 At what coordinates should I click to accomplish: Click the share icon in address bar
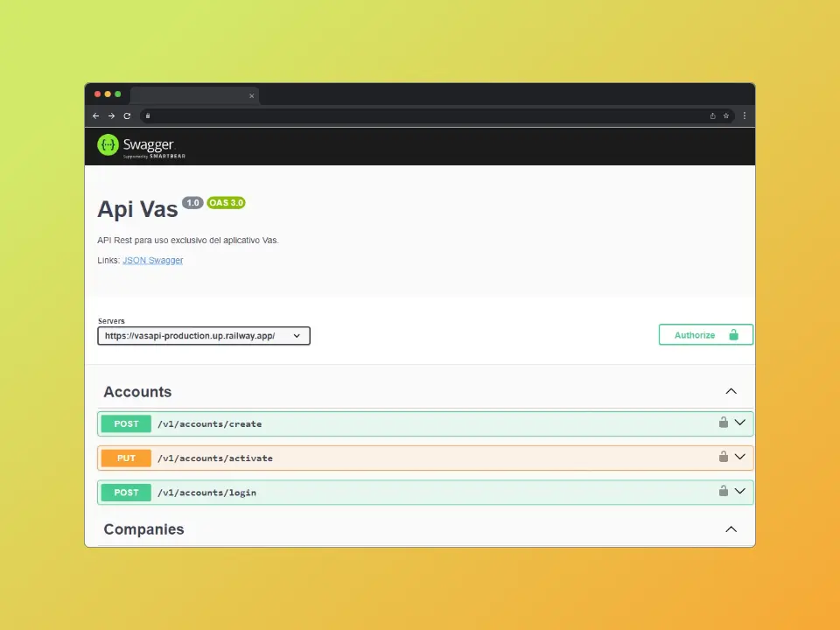[712, 115]
